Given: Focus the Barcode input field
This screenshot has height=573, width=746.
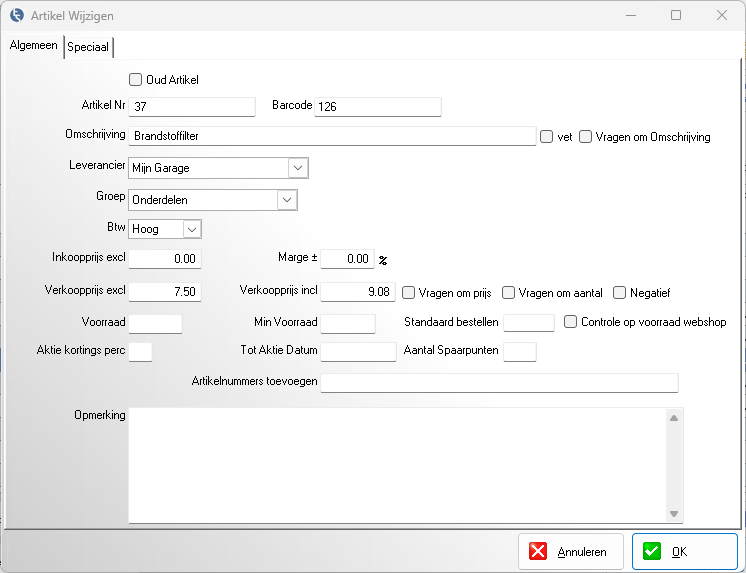Looking at the screenshot, I should (x=377, y=107).
